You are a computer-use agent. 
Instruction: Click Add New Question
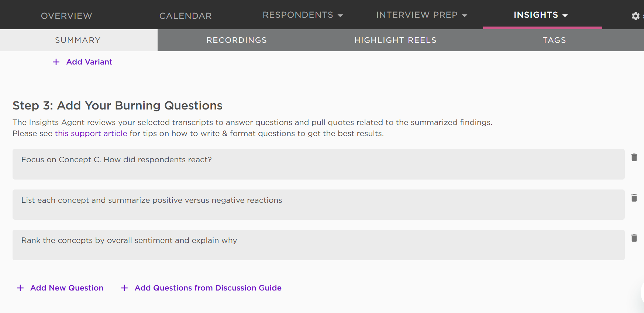(x=67, y=288)
